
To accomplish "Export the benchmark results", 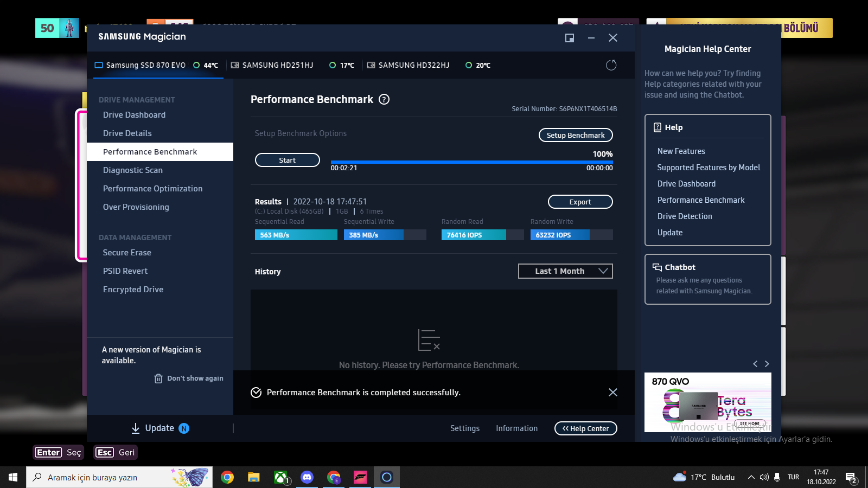I will pyautogui.click(x=580, y=202).
